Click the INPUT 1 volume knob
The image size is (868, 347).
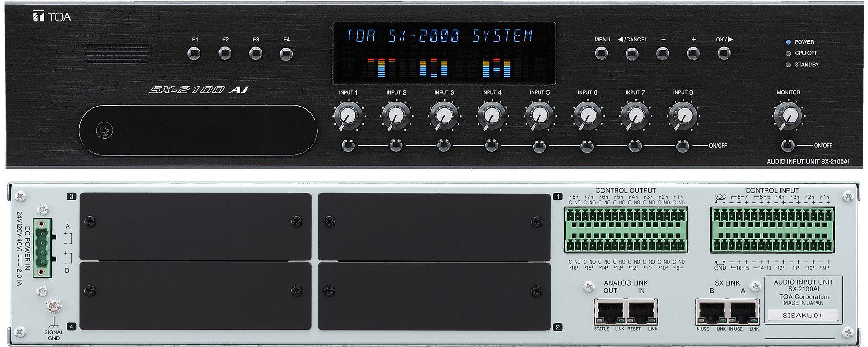[x=348, y=116]
